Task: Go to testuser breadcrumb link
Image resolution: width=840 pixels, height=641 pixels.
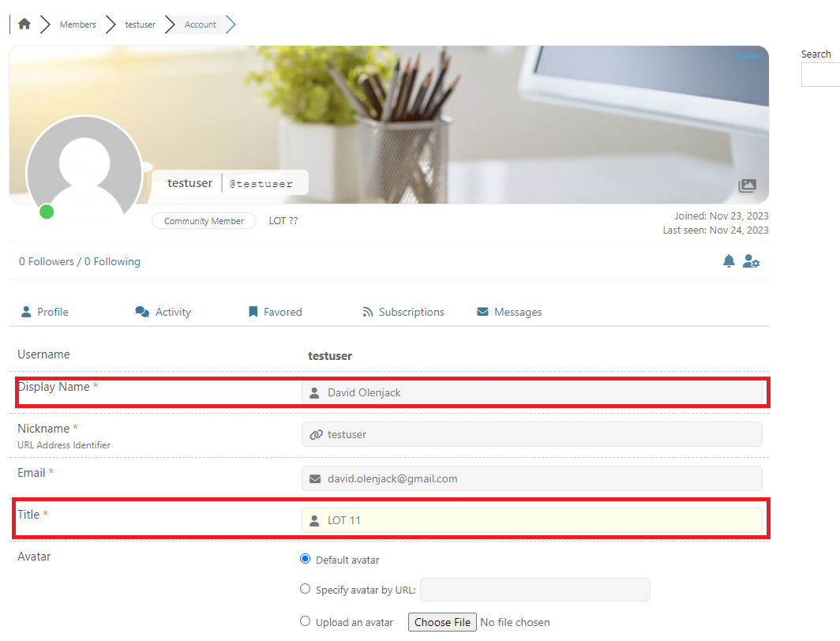Action: pos(140,24)
